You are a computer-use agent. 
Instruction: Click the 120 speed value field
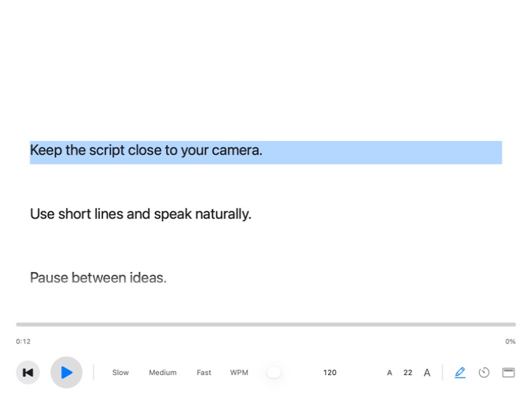point(329,372)
